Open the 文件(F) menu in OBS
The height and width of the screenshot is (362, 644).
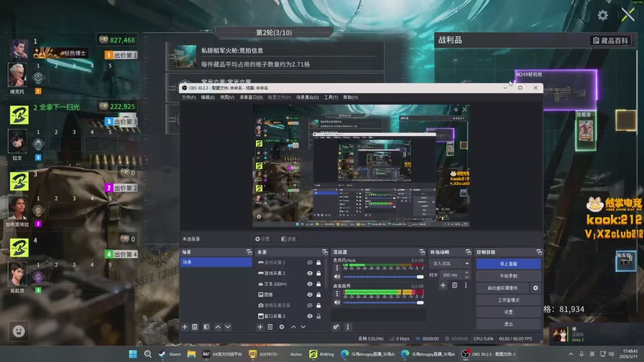click(x=188, y=97)
